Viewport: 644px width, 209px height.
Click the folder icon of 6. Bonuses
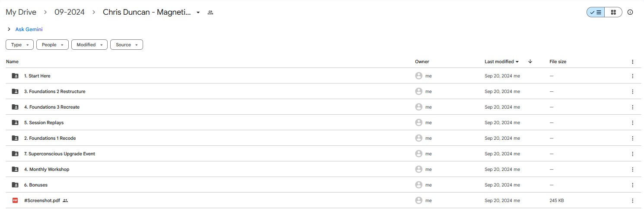click(x=15, y=185)
